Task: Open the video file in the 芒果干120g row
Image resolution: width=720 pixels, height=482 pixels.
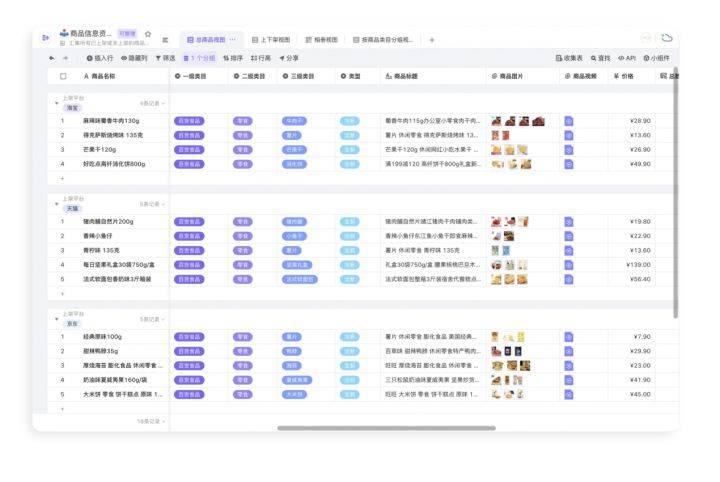Action: coord(568,150)
